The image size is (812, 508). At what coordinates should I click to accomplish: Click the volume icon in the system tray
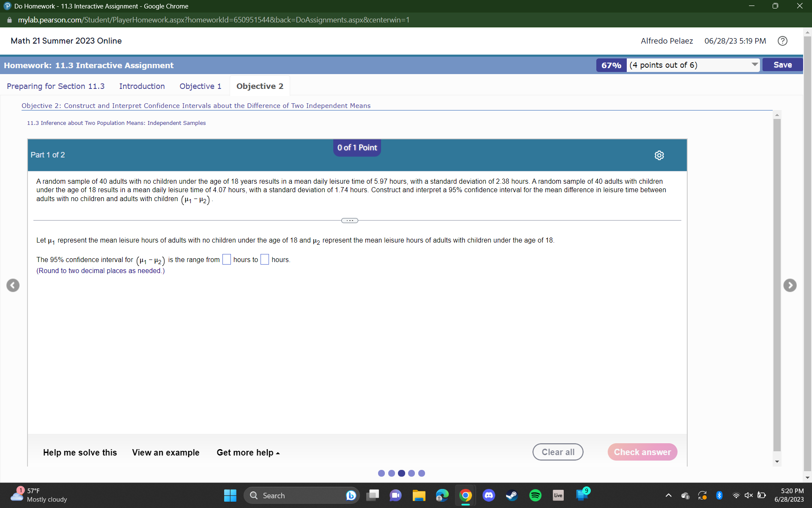[x=749, y=495]
